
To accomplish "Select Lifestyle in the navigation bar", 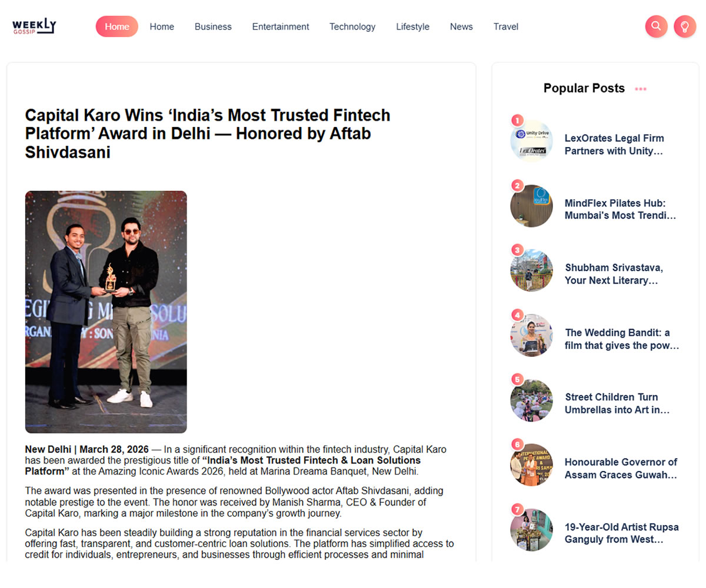I will click(412, 26).
